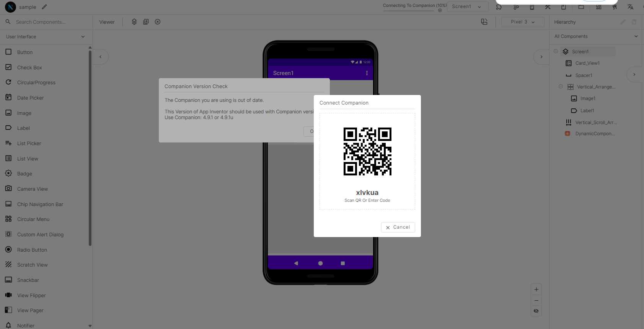Viewport: 644px width, 329px height.
Task: Edit the project name with pencil icon
Action: point(44,7)
